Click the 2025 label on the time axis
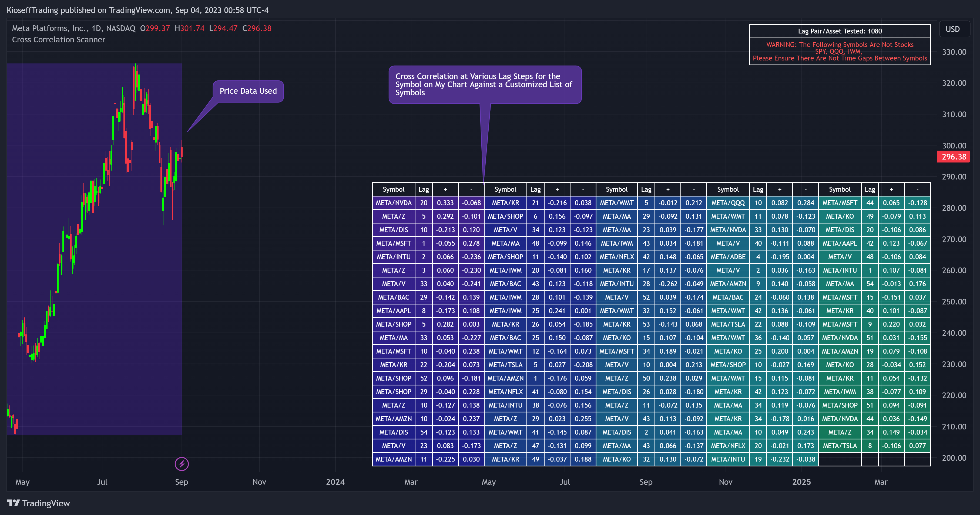The height and width of the screenshot is (515, 980). pos(801,482)
